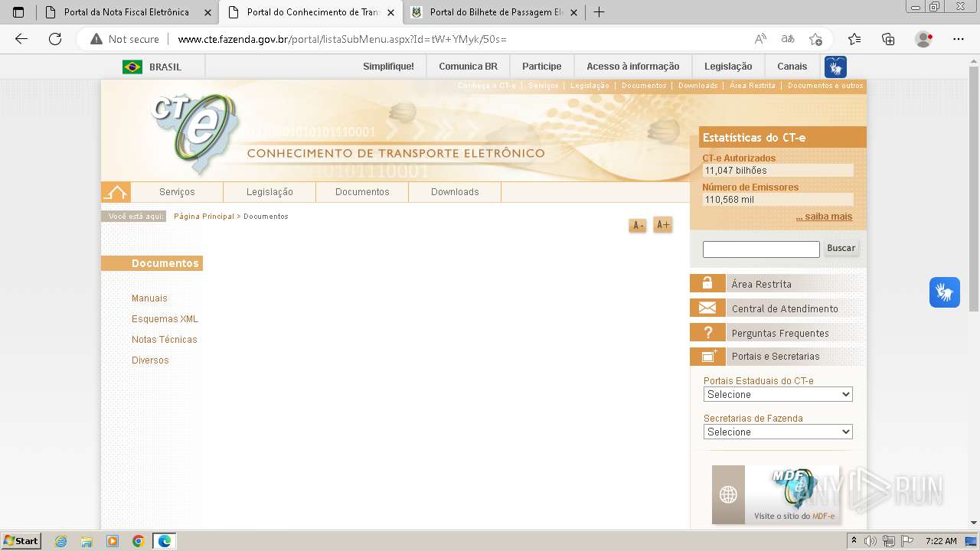Show hidden system tray icons arrow
The image size is (980, 551).
coord(854,541)
